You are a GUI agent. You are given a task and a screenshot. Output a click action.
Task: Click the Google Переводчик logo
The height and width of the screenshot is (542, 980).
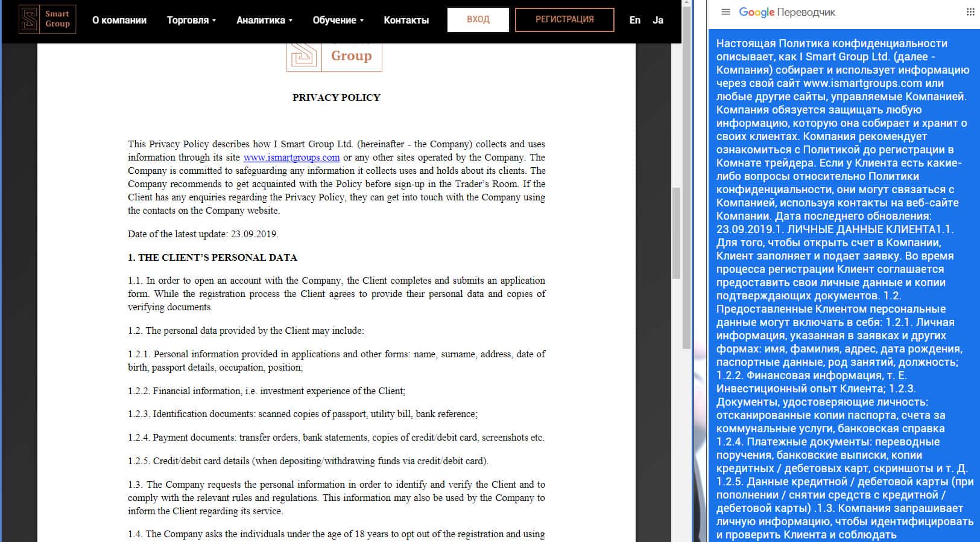(787, 12)
